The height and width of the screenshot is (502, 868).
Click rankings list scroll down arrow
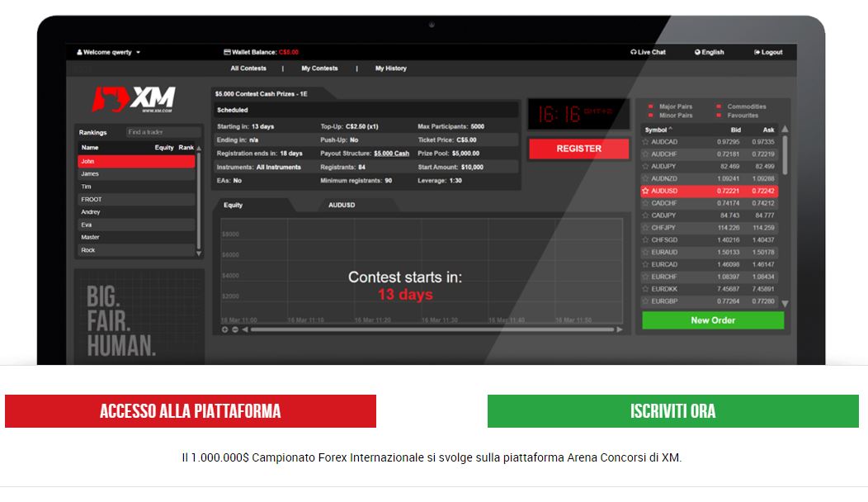click(199, 253)
